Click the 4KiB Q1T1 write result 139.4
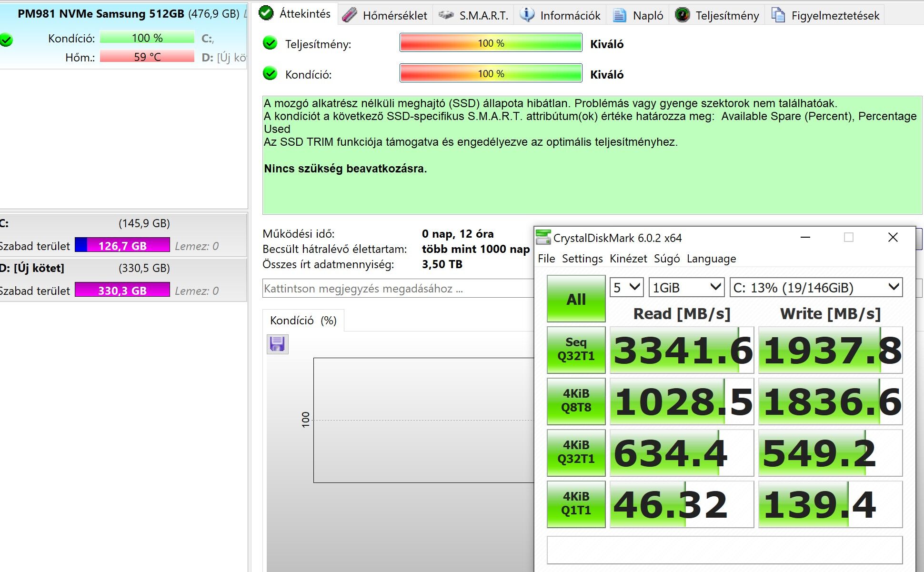924x572 pixels. [x=830, y=504]
